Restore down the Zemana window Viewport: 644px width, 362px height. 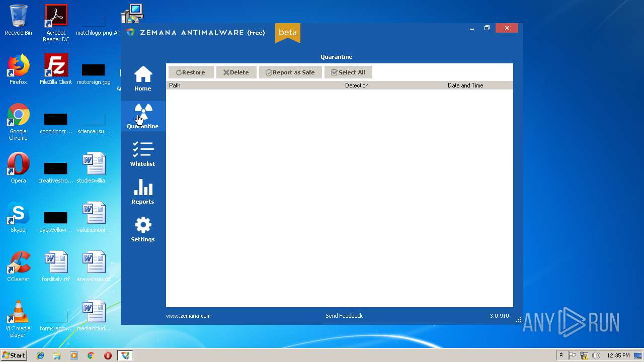487,29
